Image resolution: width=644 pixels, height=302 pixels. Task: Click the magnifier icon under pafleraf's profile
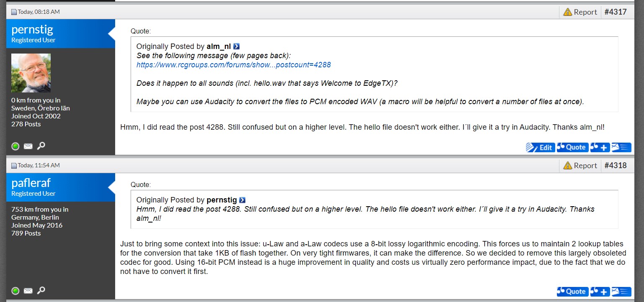pyautogui.click(x=41, y=291)
